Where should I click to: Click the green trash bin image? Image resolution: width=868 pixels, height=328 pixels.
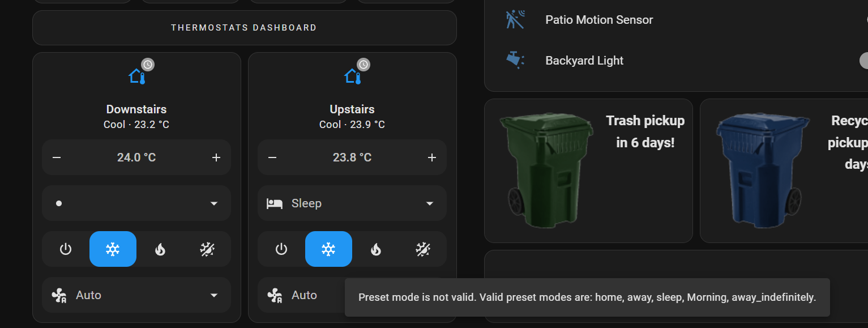pyautogui.click(x=545, y=170)
